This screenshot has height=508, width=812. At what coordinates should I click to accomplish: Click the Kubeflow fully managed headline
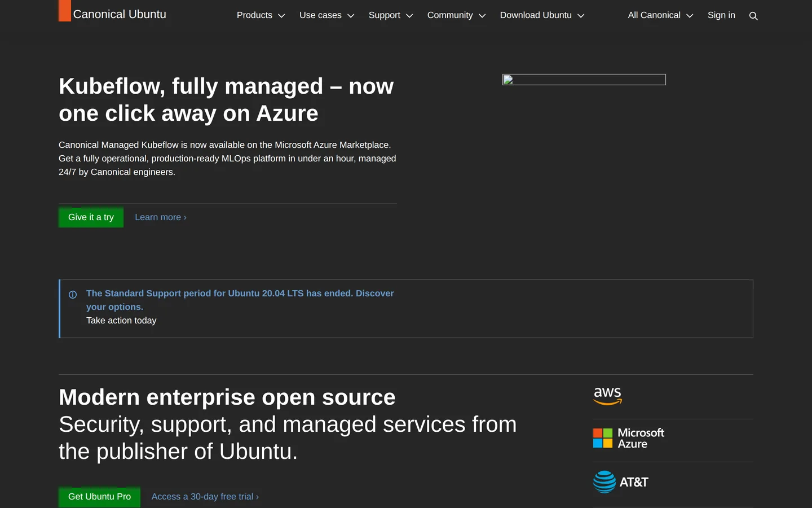226,100
